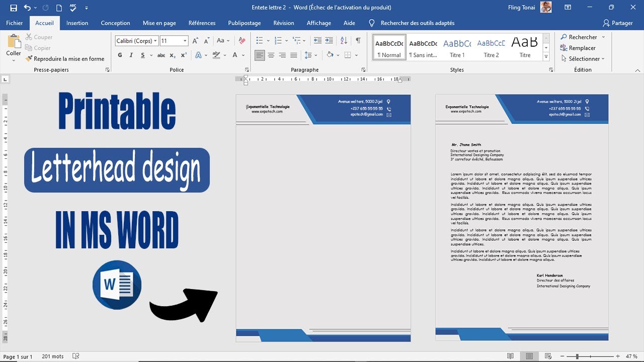The image size is (644, 362).
Task: Apply the Normal style
Action: 389,48
